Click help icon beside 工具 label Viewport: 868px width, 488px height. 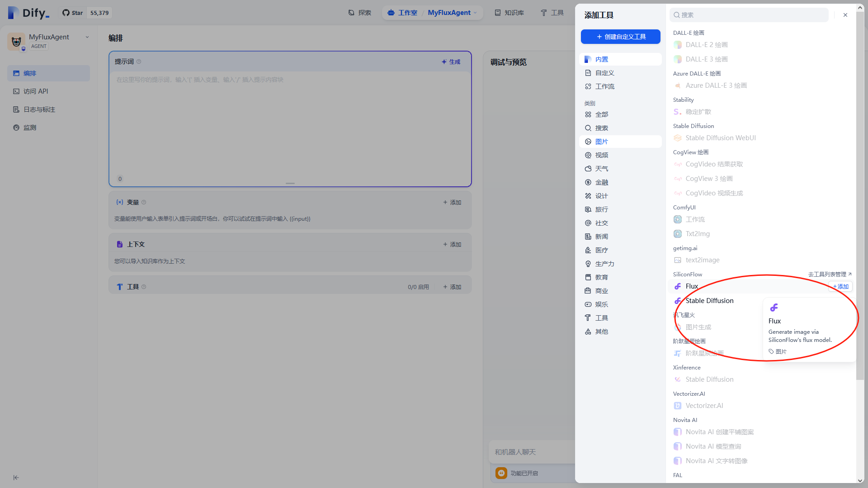[144, 287]
